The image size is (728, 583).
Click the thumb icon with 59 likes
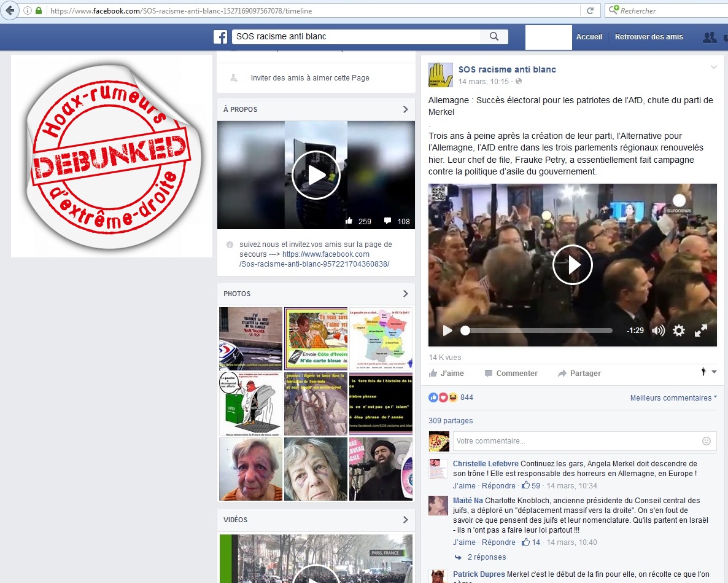[525, 485]
